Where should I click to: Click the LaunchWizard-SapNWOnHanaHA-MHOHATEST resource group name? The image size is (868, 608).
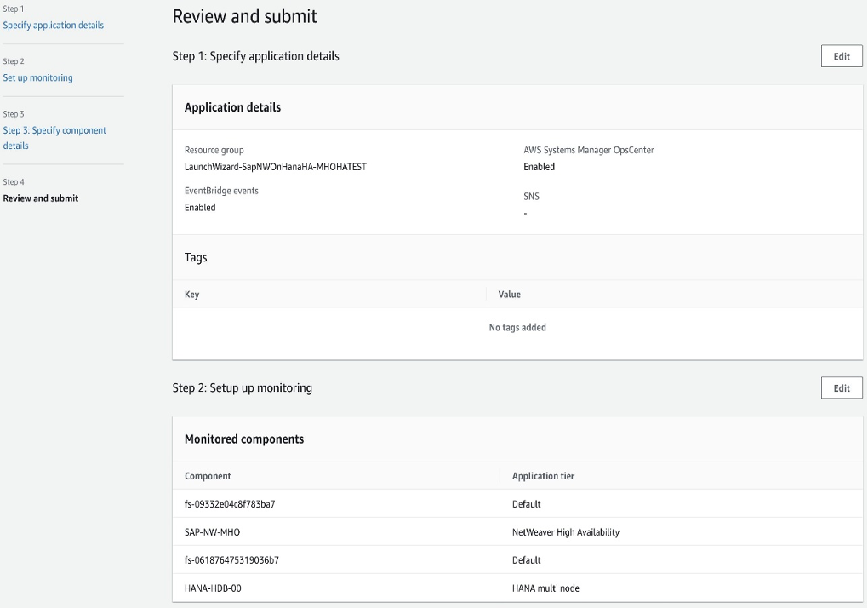tap(276, 167)
